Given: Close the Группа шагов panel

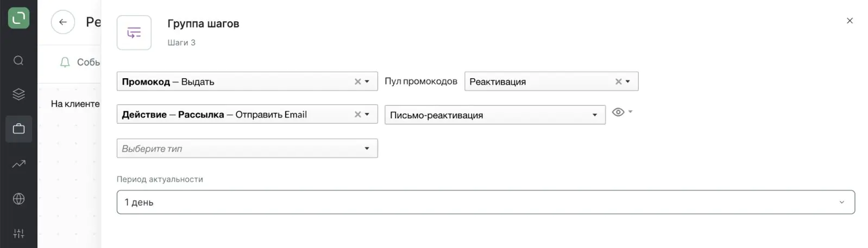Looking at the screenshot, I should [850, 21].
